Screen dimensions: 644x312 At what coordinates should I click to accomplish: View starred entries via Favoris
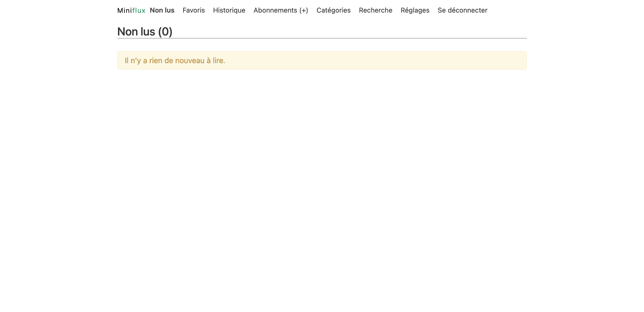(193, 10)
